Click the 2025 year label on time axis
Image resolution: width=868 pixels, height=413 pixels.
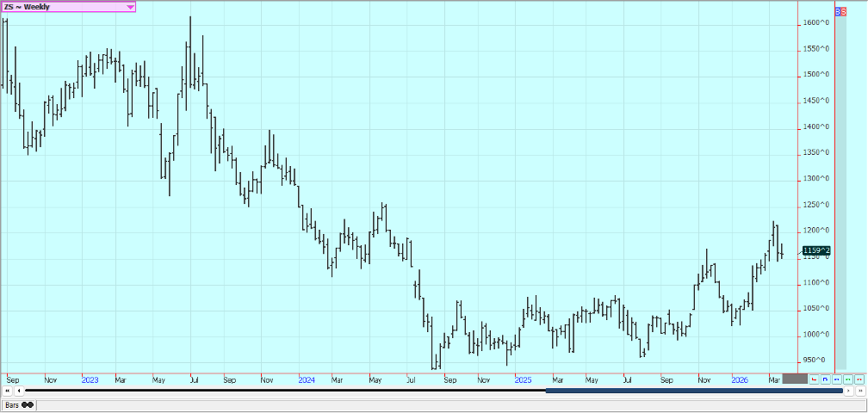[522, 379]
